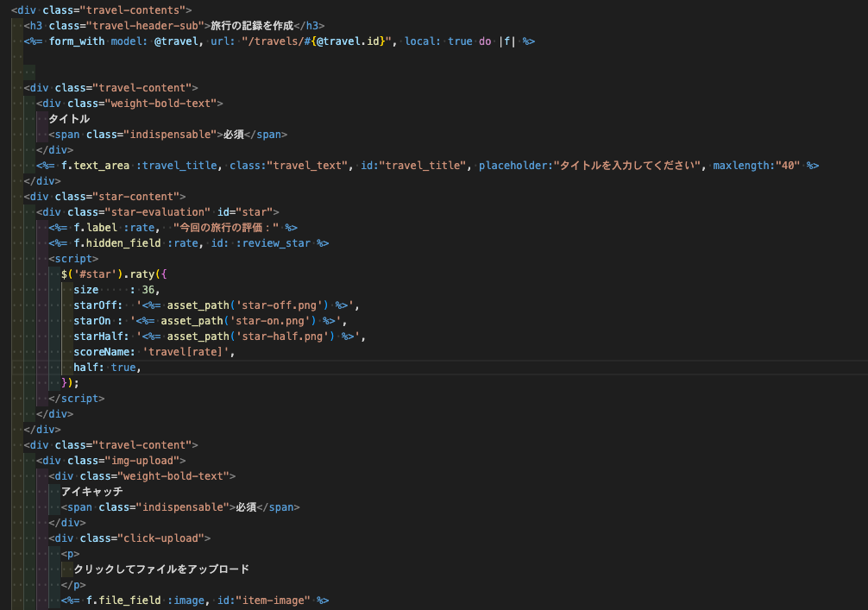Viewport: 868px width, 610px height.
Task: Click the label string 今回の旅行の評価：
Action: tap(226, 227)
